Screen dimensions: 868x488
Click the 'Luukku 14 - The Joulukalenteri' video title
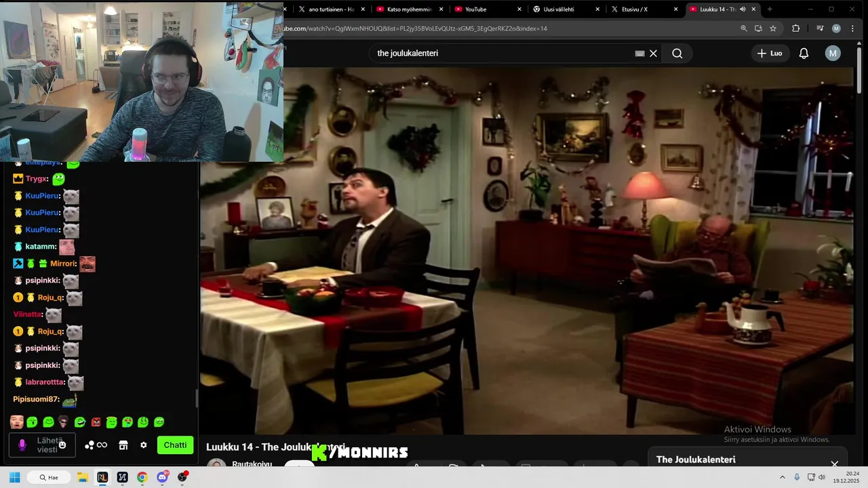pyautogui.click(x=275, y=447)
